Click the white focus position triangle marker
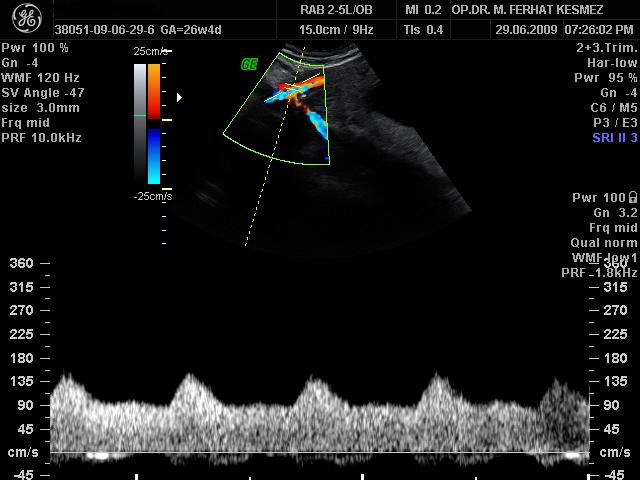Image resolution: width=640 pixels, height=480 pixels. [179, 97]
